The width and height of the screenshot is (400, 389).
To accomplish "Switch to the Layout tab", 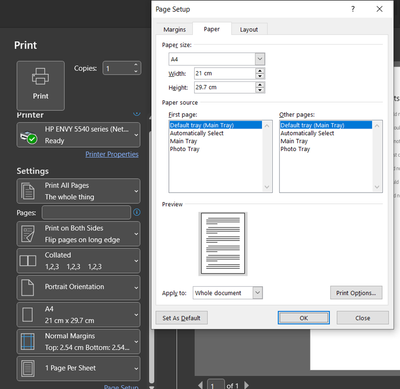I will pyautogui.click(x=249, y=29).
